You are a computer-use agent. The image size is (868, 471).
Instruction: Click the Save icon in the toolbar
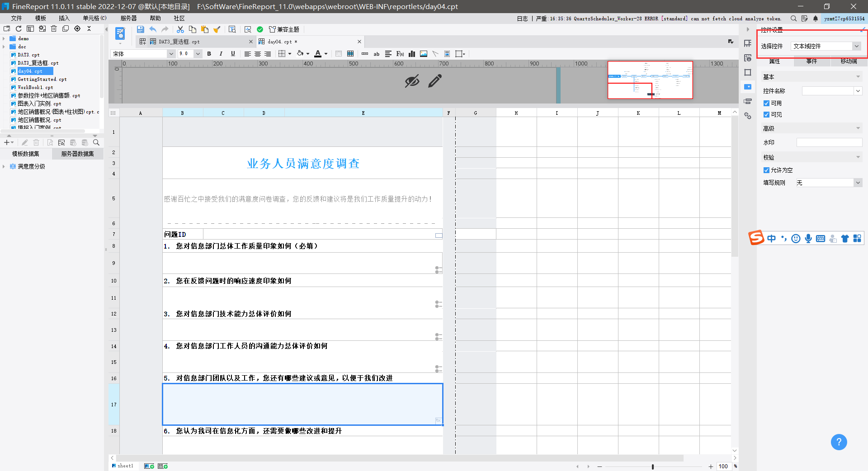point(141,29)
